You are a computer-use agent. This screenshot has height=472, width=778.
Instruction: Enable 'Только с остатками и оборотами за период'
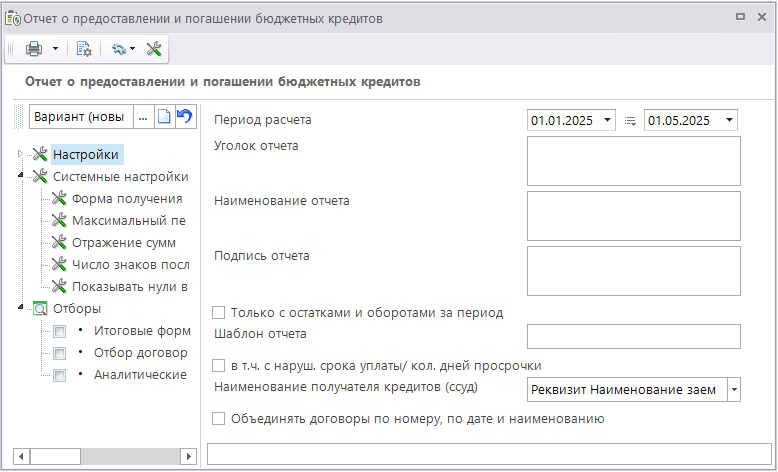pyautogui.click(x=219, y=312)
